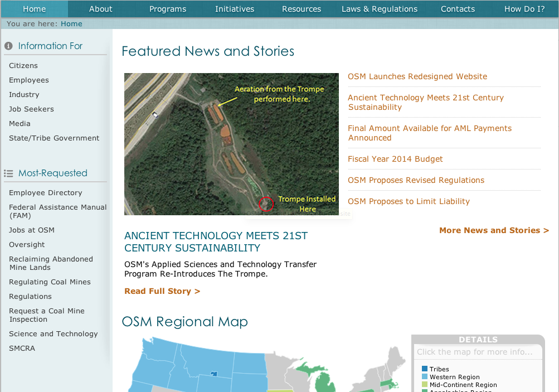Open the Oversight link
This screenshot has height=392, width=559.
pos(27,245)
